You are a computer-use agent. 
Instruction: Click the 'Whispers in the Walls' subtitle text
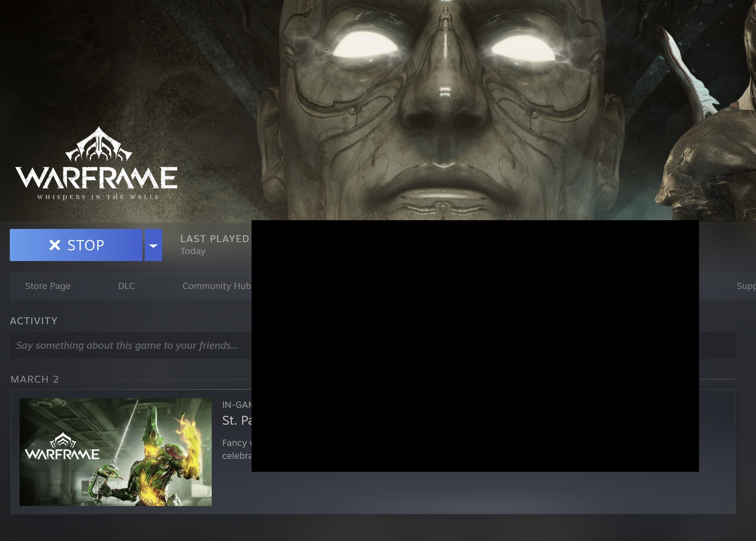pyautogui.click(x=97, y=197)
